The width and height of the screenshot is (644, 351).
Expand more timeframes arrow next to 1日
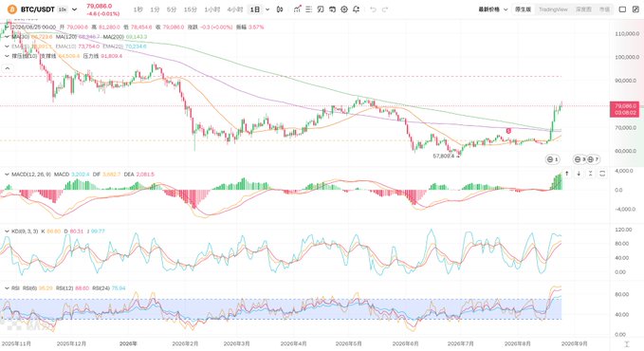pyautogui.click(x=267, y=9)
